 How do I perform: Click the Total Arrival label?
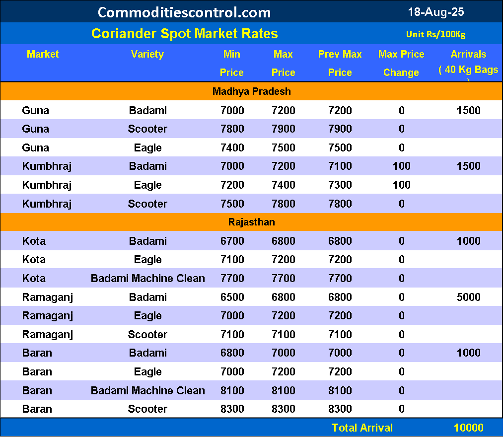[x=362, y=428]
